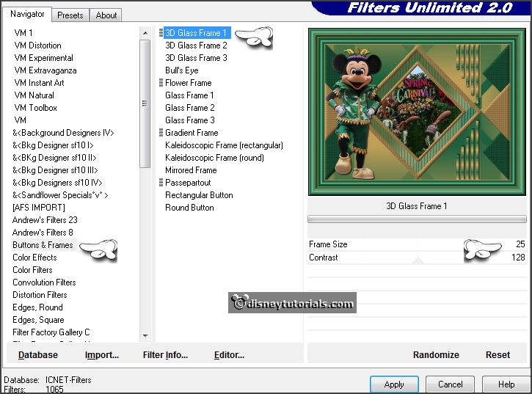Screen dimensions: 532x394
Task: Select VM Natural category
Action: pyautogui.click(x=34, y=95)
